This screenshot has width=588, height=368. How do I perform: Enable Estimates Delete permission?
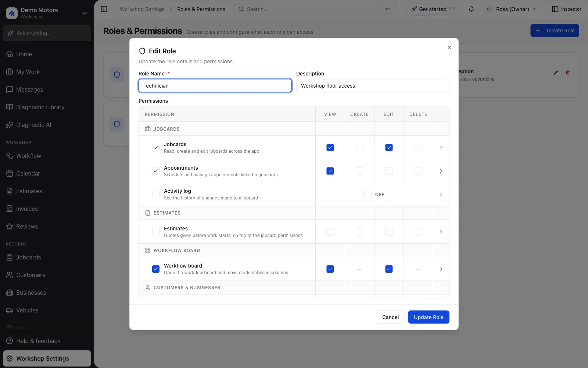click(x=418, y=232)
